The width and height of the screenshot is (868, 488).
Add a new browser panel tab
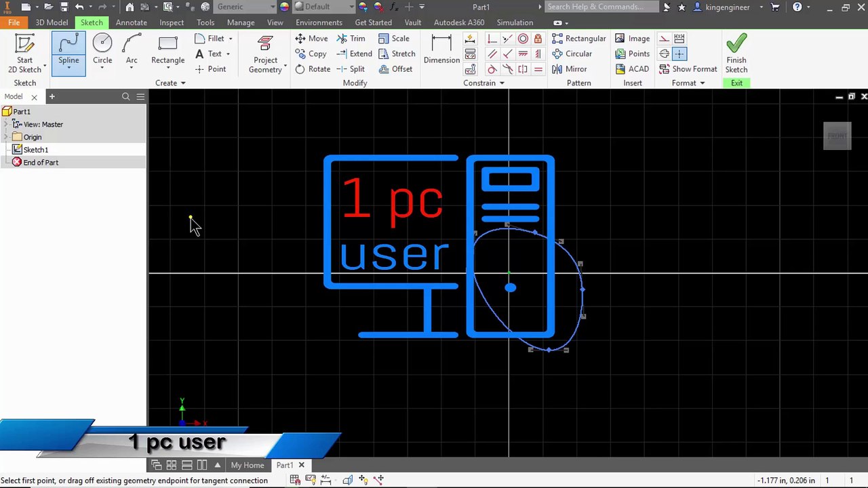pos(52,97)
